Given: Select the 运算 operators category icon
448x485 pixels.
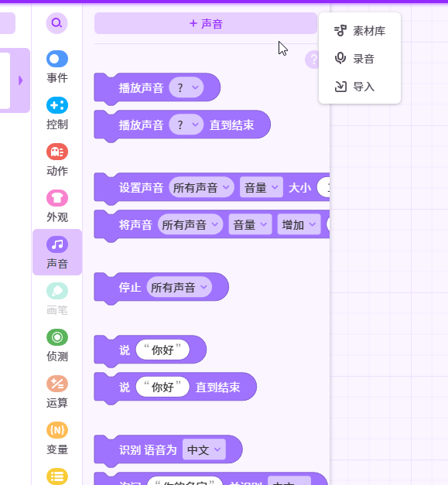Looking at the screenshot, I should pyautogui.click(x=57, y=384).
